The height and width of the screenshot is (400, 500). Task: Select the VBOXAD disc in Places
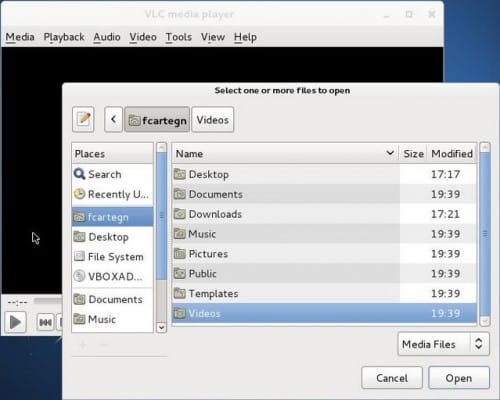tap(112, 276)
